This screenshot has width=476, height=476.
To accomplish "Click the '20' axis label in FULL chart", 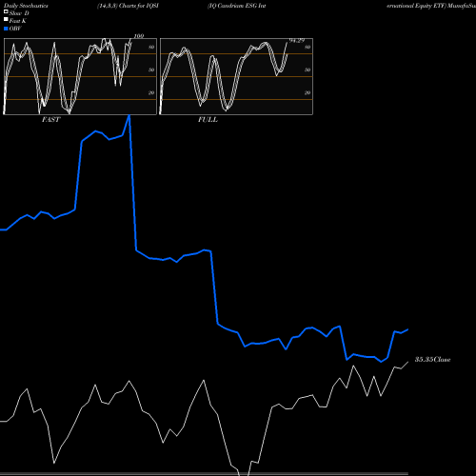I will (307, 92).
